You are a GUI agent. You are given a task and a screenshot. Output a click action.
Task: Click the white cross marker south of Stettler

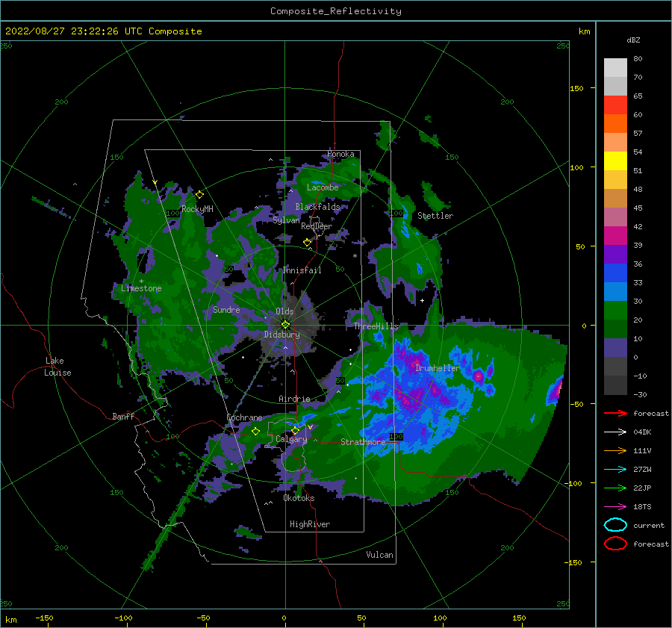pyautogui.click(x=422, y=300)
